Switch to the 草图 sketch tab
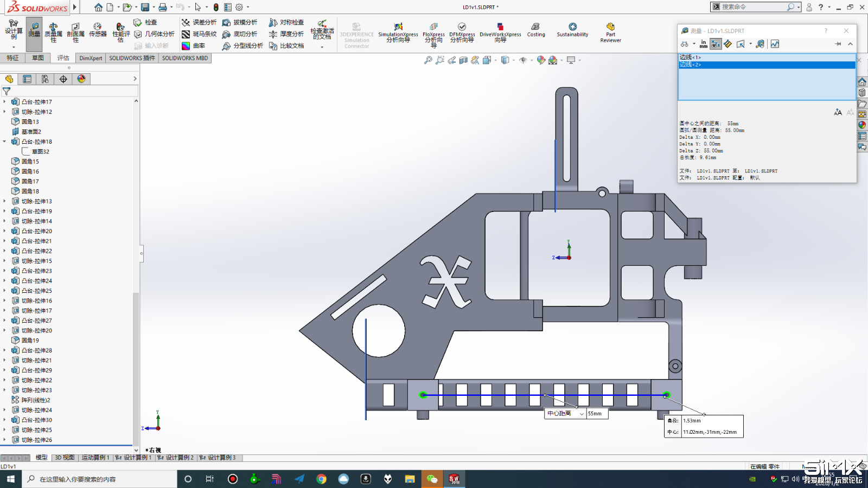This screenshot has height=488, width=868. (x=37, y=58)
